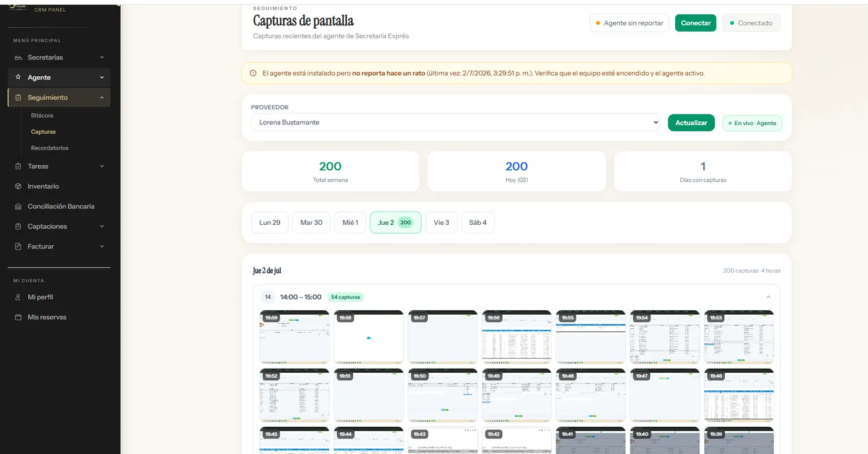Click the Captaciones clipboard icon
Screen dimensions: 868x454
[x=18, y=227]
